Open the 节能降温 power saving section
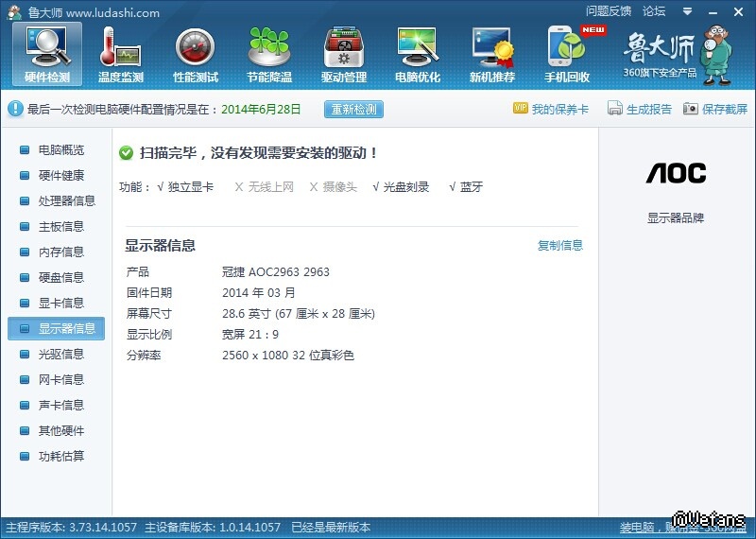Viewport: 756px width, 539px height. [x=269, y=54]
